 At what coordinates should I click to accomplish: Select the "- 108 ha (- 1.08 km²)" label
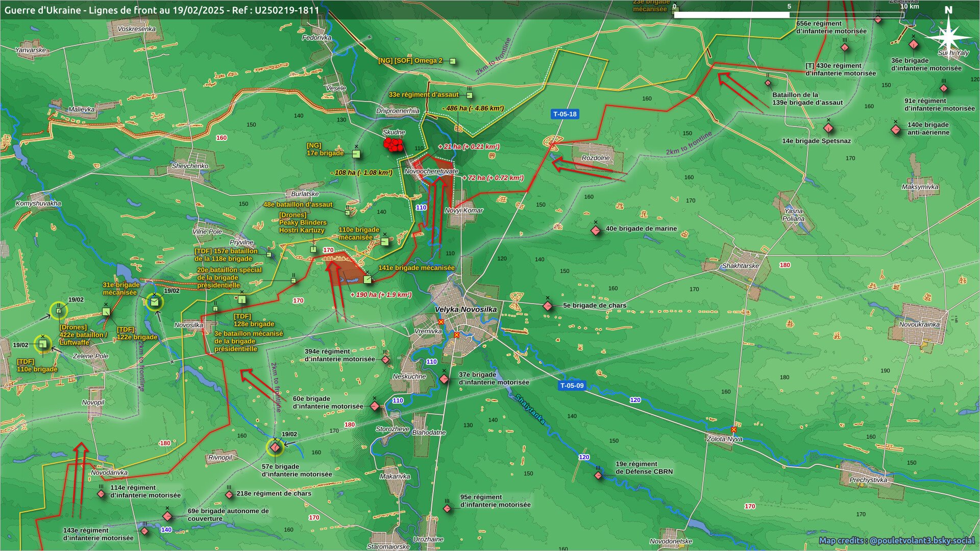point(361,173)
